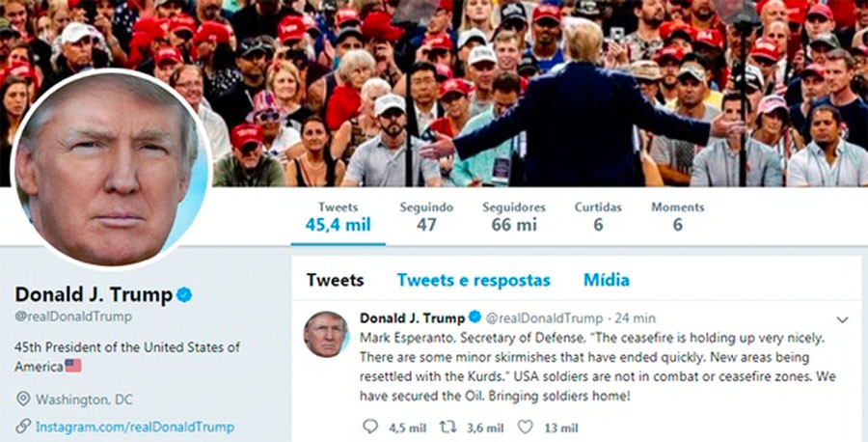Click the small tweet avatar thumbnail

pyautogui.click(x=326, y=334)
